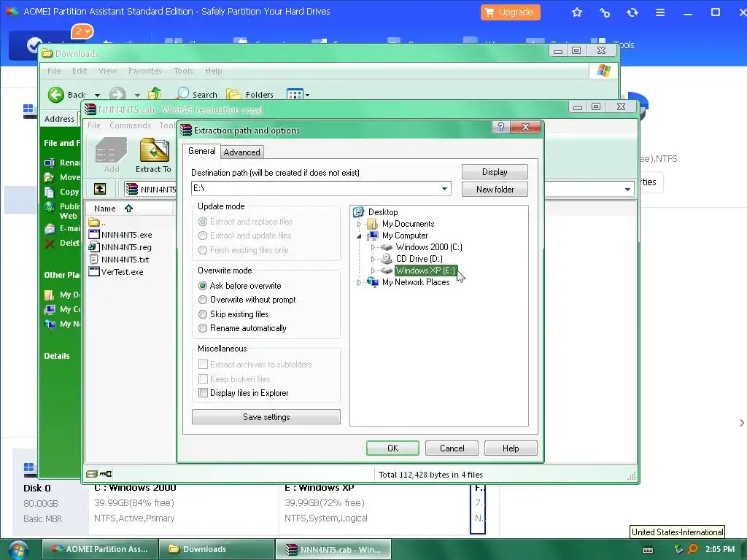Click Cancel in extraction dialog
The height and width of the screenshot is (560, 747).
452,448
